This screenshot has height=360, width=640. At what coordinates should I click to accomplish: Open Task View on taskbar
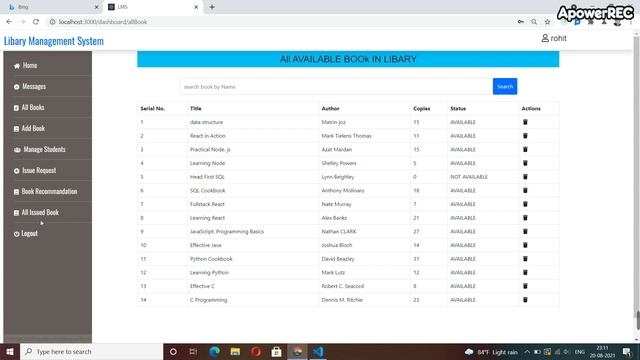(x=193, y=351)
